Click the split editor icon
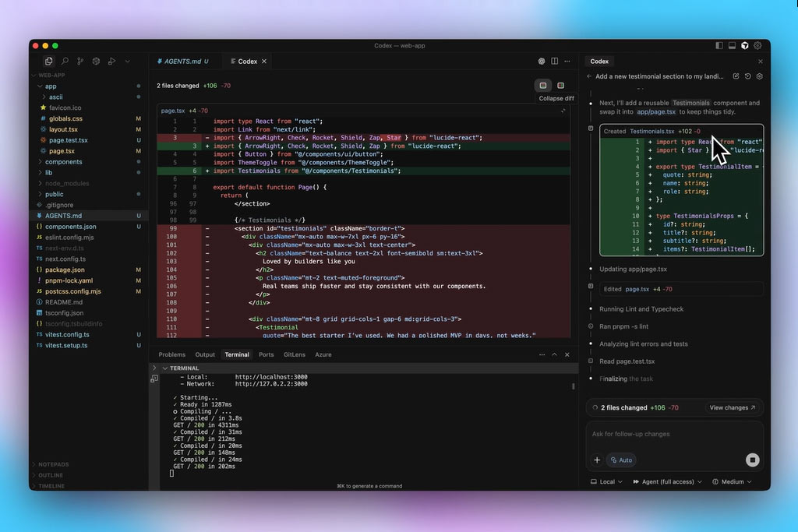Viewport: 798px width, 532px height. (x=554, y=61)
